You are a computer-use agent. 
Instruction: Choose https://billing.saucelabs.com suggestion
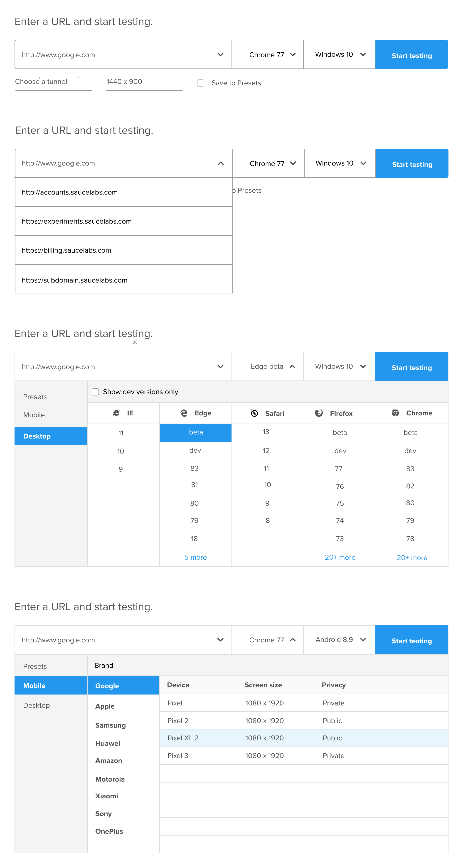pos(124,250)
